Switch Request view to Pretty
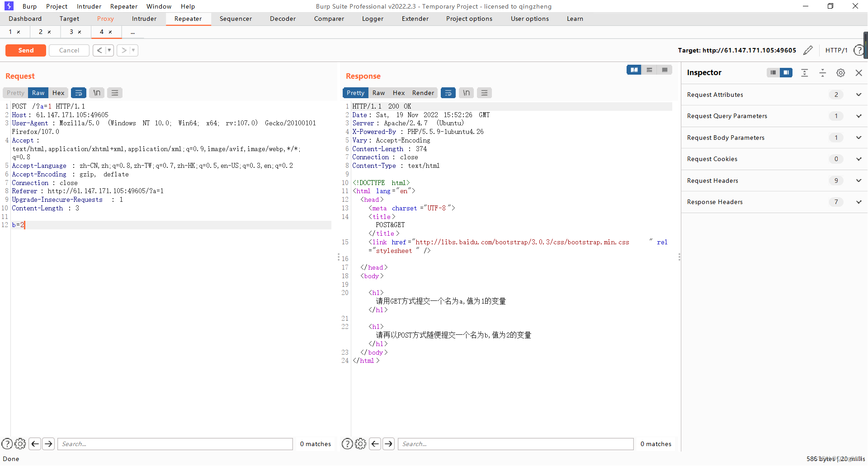868x466 pixels. point(15,93)
